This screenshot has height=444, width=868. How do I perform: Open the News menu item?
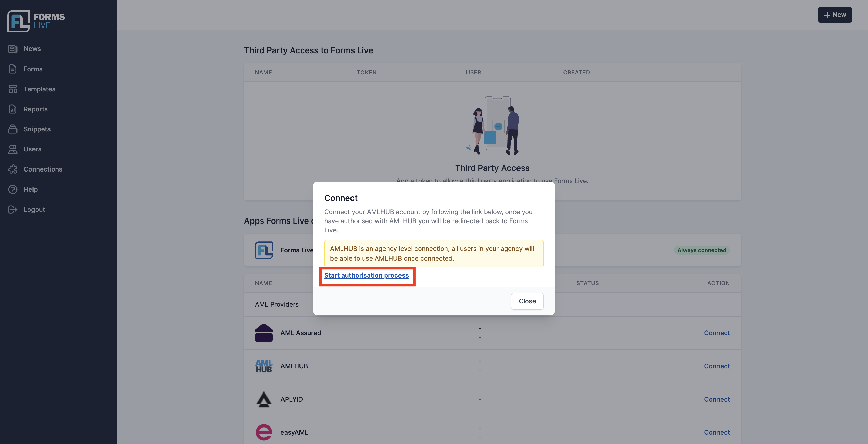pos(32,49)
